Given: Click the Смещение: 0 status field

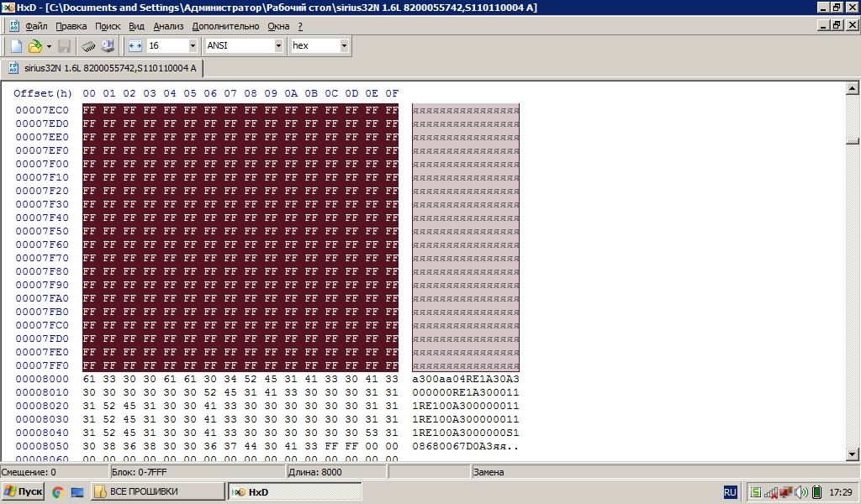Looking at the screenshot, I should 55,471.
